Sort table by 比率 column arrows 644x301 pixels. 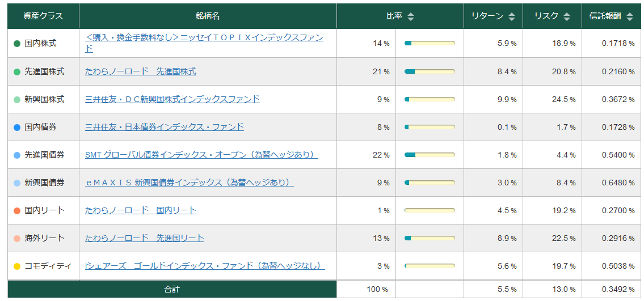point(411,16)
